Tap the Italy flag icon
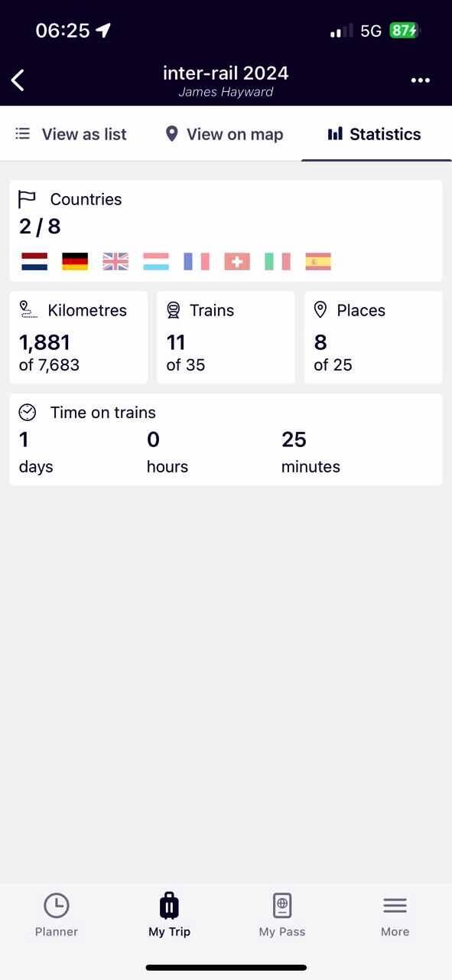This screenshot has width=452, height=980. (x=278, y=262)
